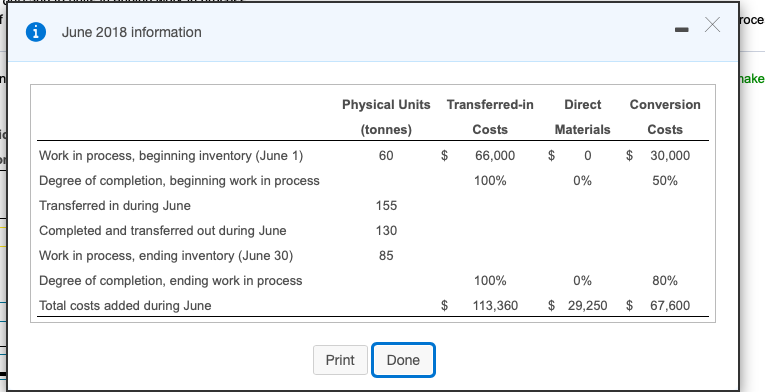Click the 85 tonnes ending inventory value
765x392 pixels.
point(386,256)
